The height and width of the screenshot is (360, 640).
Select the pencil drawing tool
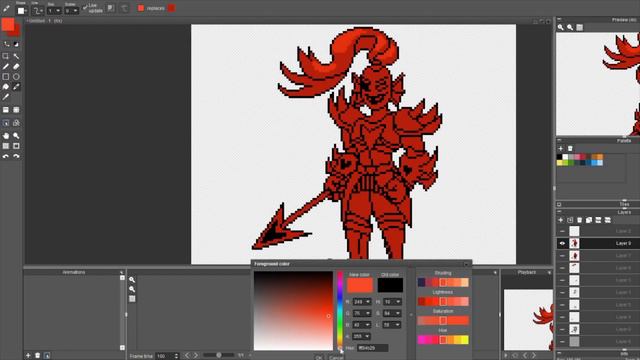(6, 67)
